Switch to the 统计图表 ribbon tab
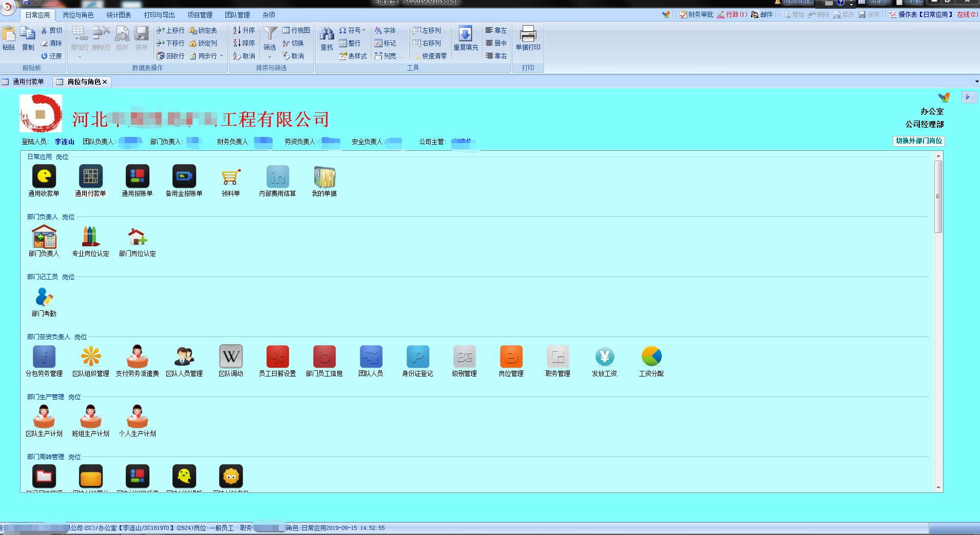The image size is (980, 535). [119, 15]
